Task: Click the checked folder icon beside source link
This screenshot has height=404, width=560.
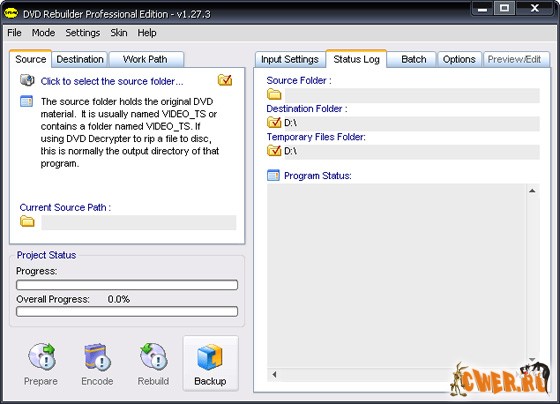Action: click(x=225, y=80)
